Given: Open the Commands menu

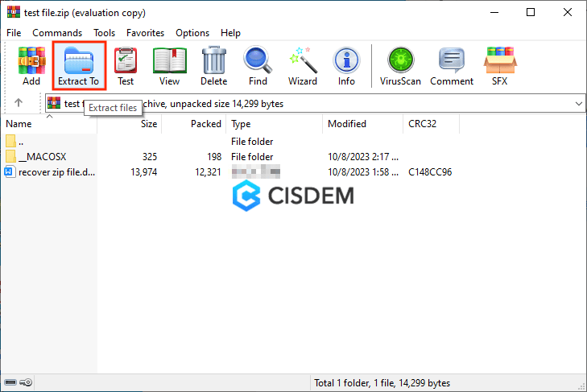Looking at the screenshot, I should 57,33.
